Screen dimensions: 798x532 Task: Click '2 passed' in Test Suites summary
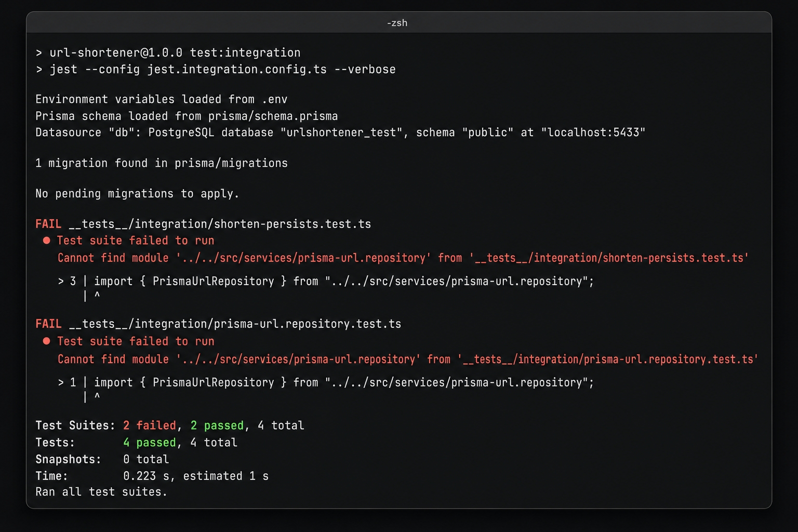217,425
